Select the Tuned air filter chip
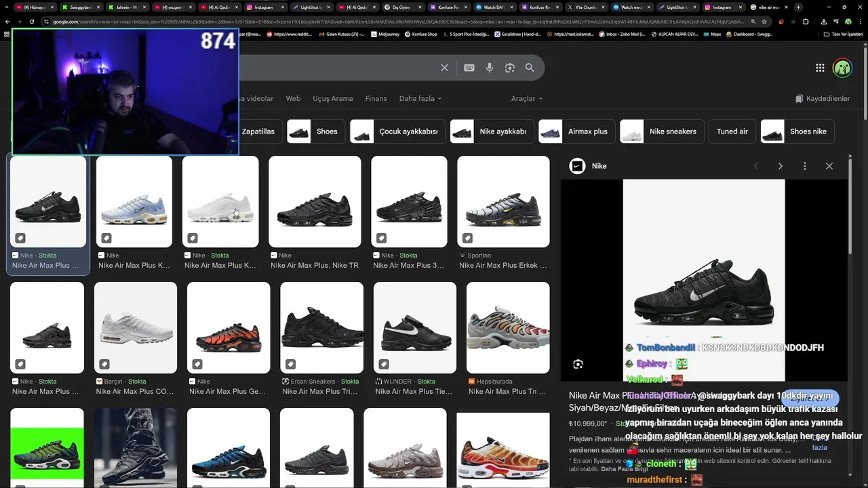 [732, 131]
